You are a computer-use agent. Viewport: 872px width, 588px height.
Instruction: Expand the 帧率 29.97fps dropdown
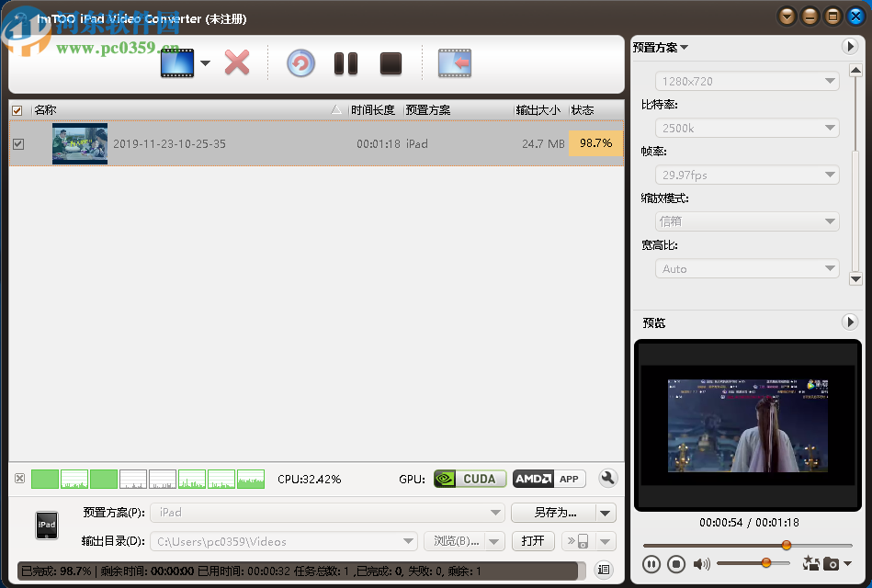pos(746,175)
